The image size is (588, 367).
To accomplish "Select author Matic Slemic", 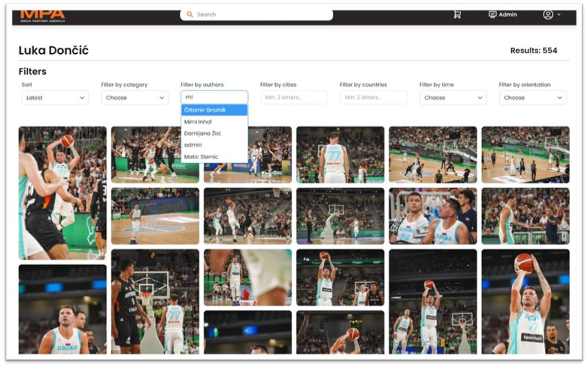I will (x=214, y=156).
